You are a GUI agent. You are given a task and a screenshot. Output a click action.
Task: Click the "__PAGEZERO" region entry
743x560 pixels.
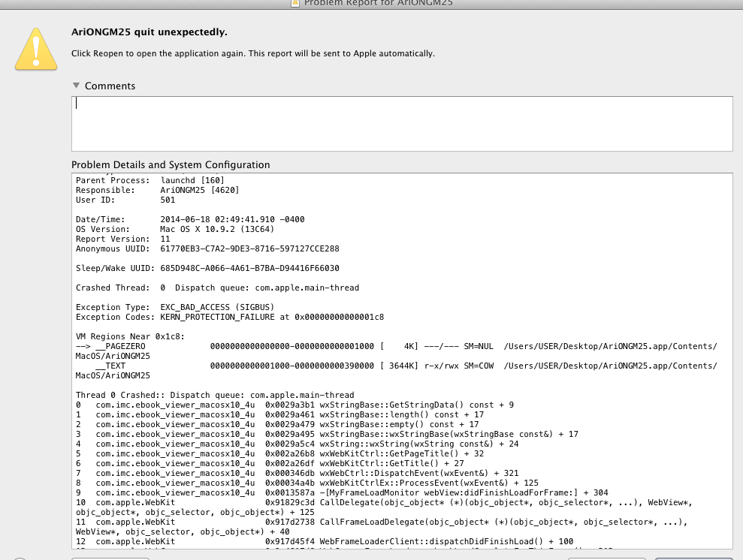pos(397,351)
